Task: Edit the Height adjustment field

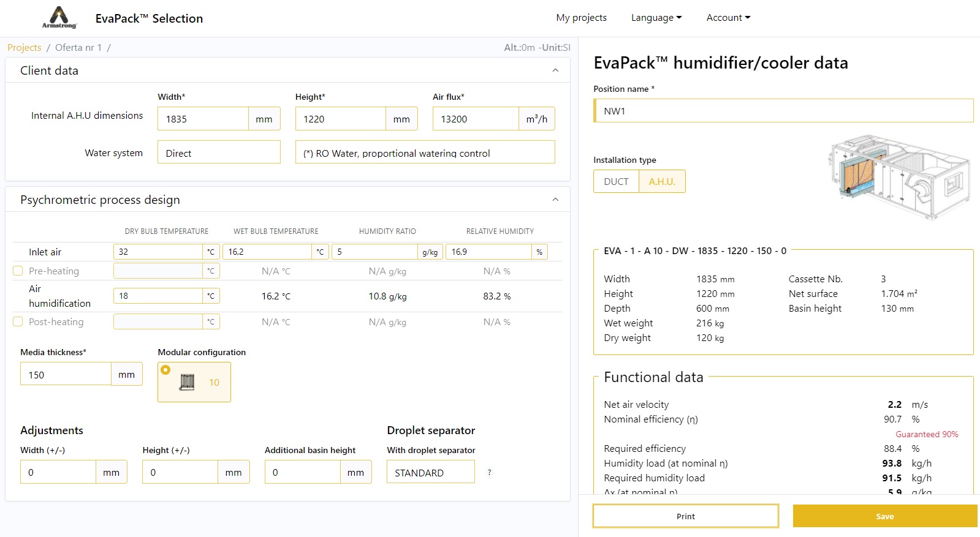Action: coord(180,472)
